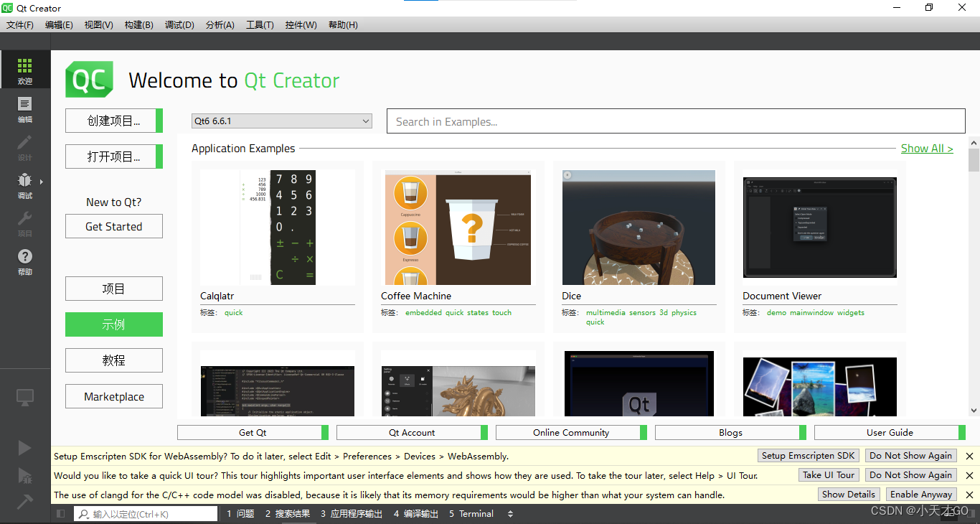Image resolution: width=980 pixels, height=524 pixels.
Task: Click the Qt Creator title bar icon
Action: pos(7,8)
